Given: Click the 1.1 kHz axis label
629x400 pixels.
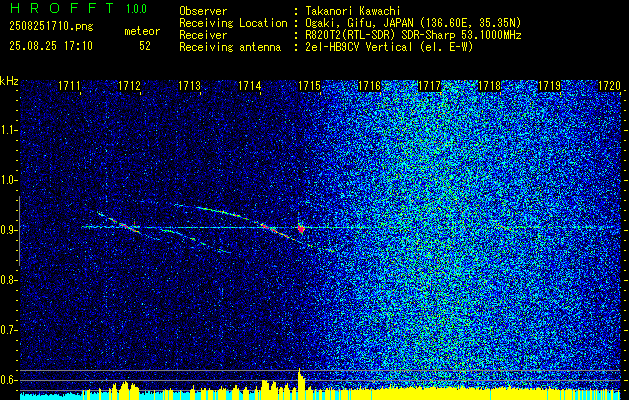Looking at the screenshot, I should coord(9,130).
